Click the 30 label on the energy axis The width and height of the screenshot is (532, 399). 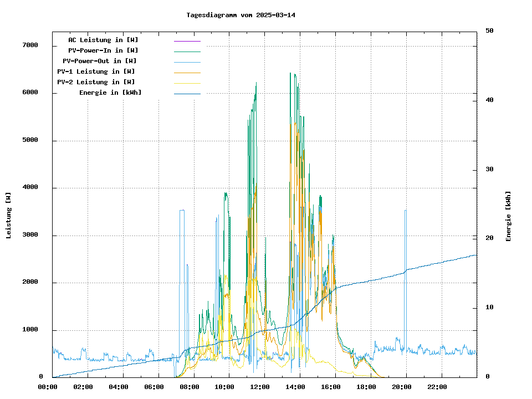[x=489, y=170]
